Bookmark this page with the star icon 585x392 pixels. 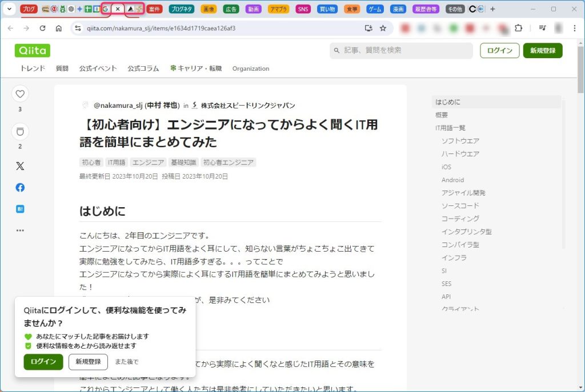[383, 29]
